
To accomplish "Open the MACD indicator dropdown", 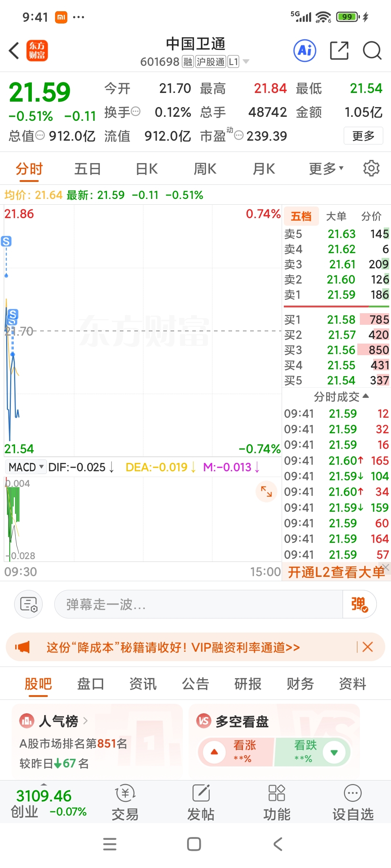I will (26, 467).
